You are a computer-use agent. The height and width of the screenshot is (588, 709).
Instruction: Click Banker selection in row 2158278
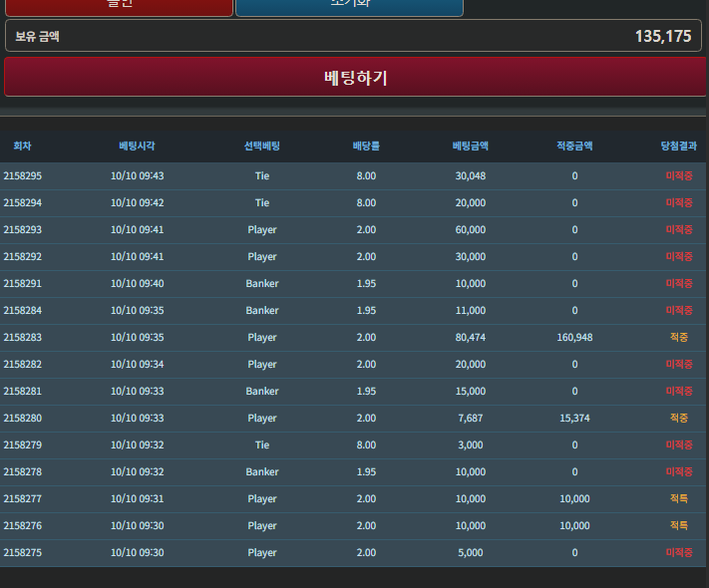(x=262, y=471)
